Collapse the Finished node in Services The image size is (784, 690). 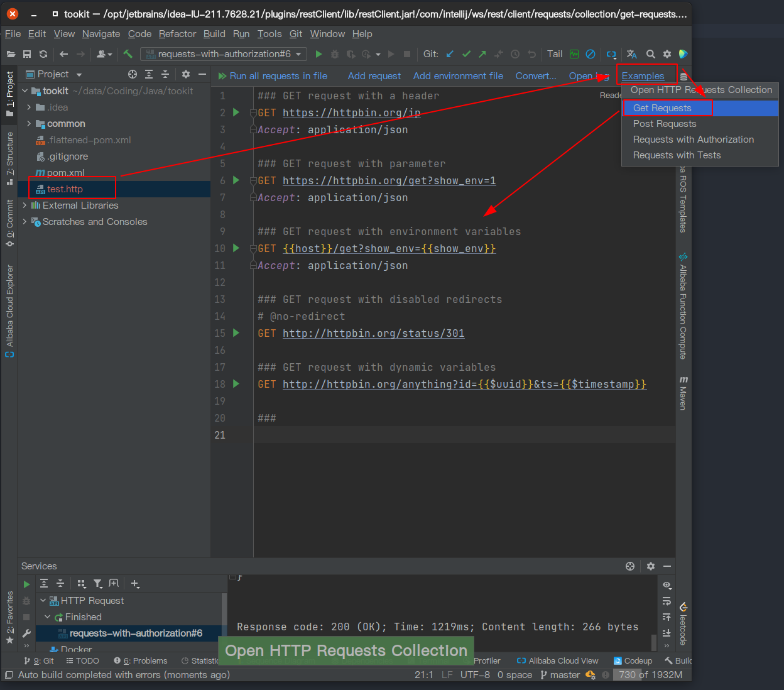pyautogui.click(x=48, y=617)
